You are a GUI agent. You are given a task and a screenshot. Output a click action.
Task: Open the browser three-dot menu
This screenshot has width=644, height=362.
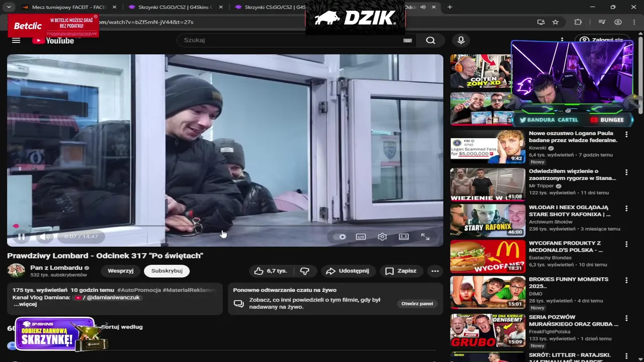pyautogui.click(x=634, y=22)
